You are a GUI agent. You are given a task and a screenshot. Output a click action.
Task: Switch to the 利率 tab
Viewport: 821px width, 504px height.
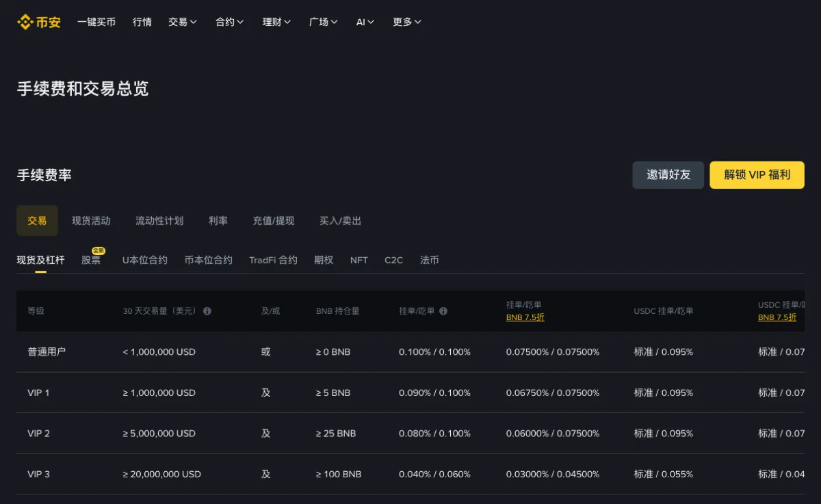pos(218,221)
